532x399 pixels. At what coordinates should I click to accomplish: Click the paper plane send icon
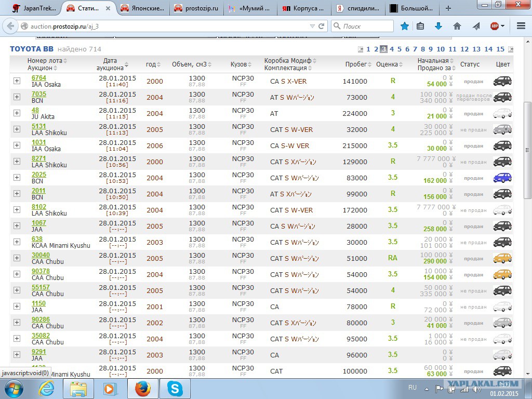(476, 26)
